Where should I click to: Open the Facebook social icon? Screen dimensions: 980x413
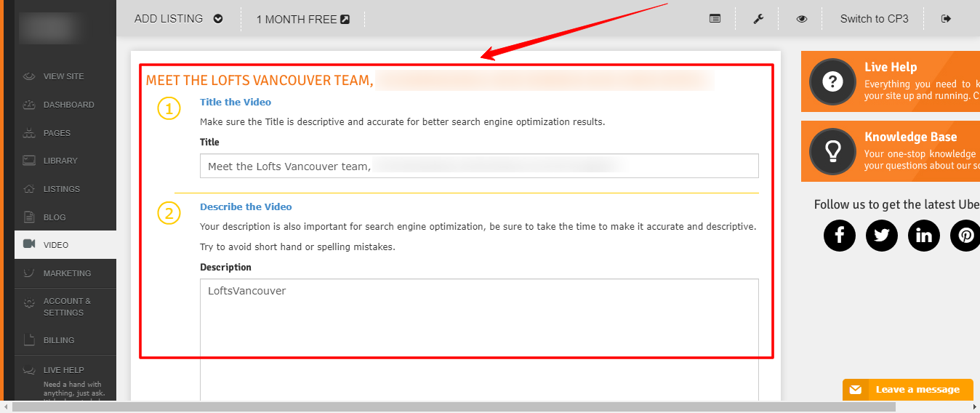point(840,236)
